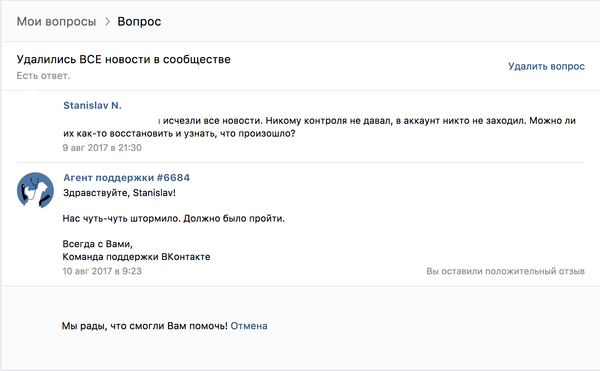This screenshot has height=371, width=600.
Task: Click the support agent's round avatar icon
Action: tap(35, 190)
